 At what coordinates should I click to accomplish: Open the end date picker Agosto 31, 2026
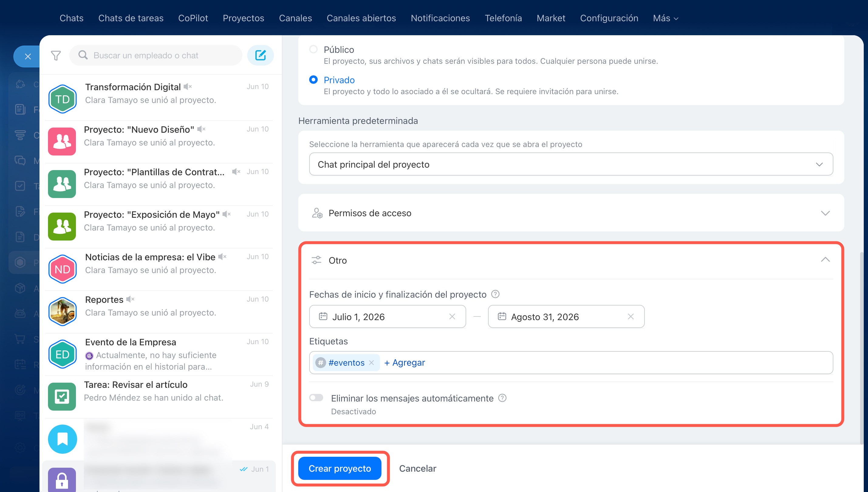(x=566, y=317)
